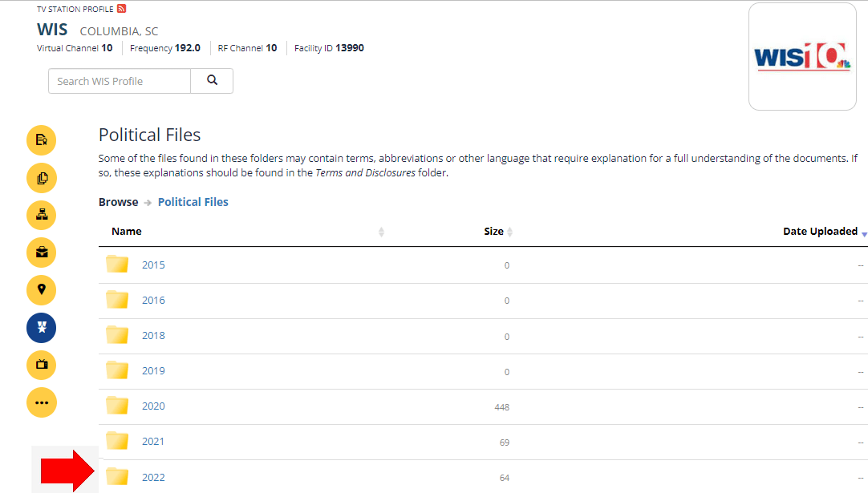Viewport: 868px width, 493px height.
Task: Click the briefcase sidebar icon
Action: (x=42, y=253)
